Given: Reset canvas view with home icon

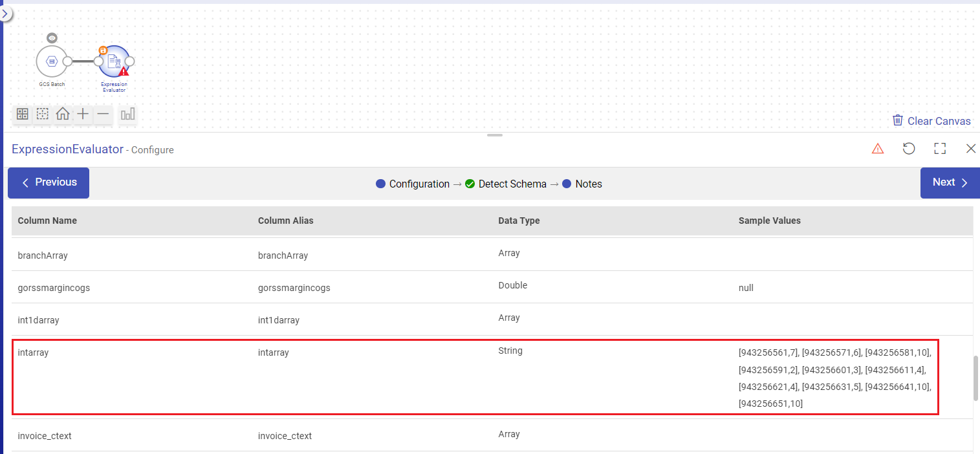Looking at the screenshot, I should (63, 114).
